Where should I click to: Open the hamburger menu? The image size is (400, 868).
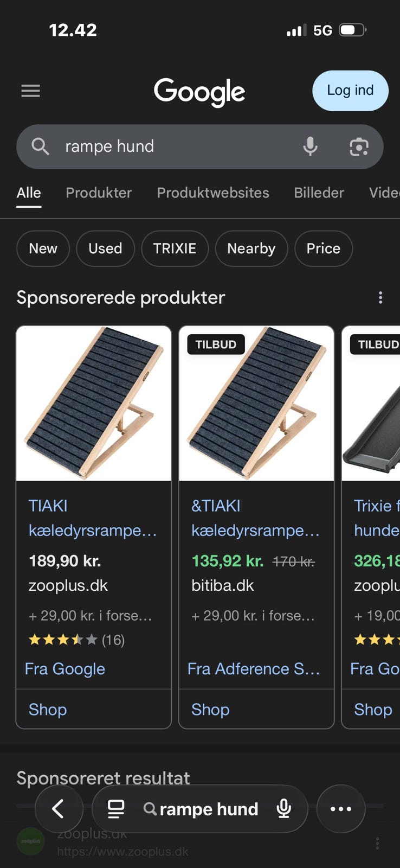pyautogui.click(x=30, y=91)
